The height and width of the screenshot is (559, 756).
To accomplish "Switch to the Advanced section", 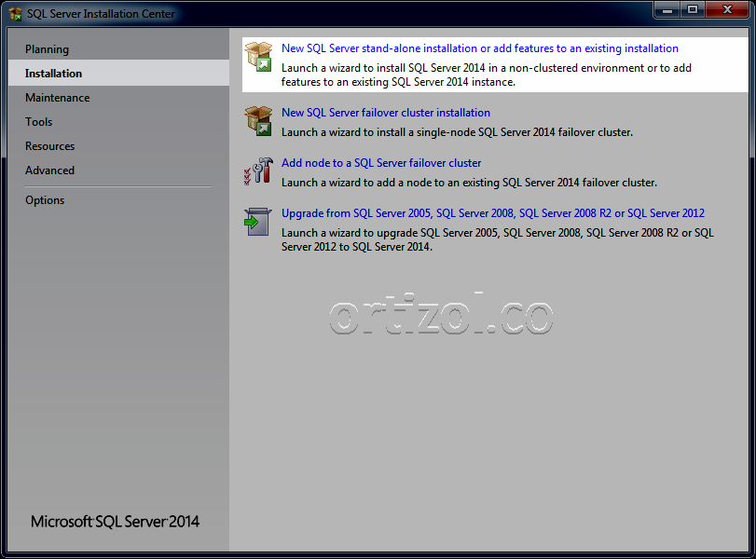I will coord(49,170).
